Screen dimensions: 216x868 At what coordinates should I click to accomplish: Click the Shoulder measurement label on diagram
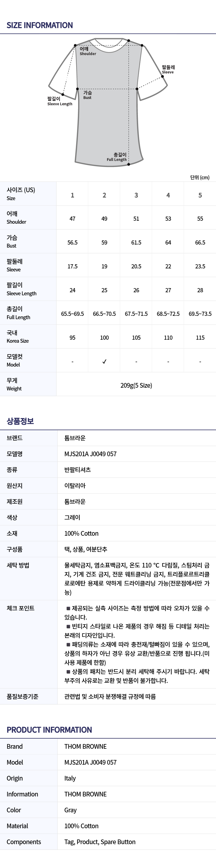(88, 51)
